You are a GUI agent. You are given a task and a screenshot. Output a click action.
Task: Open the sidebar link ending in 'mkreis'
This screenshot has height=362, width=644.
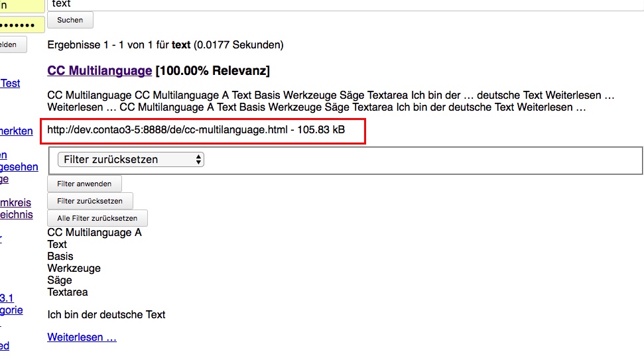point(16,203)
